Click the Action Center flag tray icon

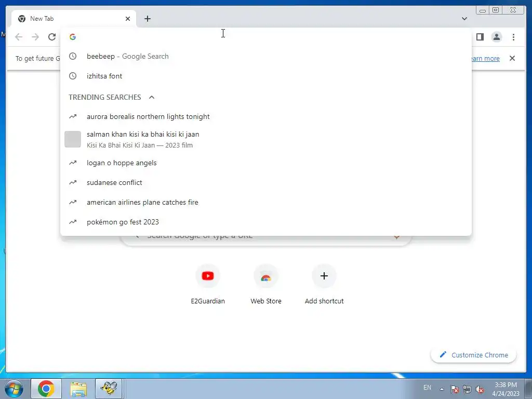coord(454,389)
